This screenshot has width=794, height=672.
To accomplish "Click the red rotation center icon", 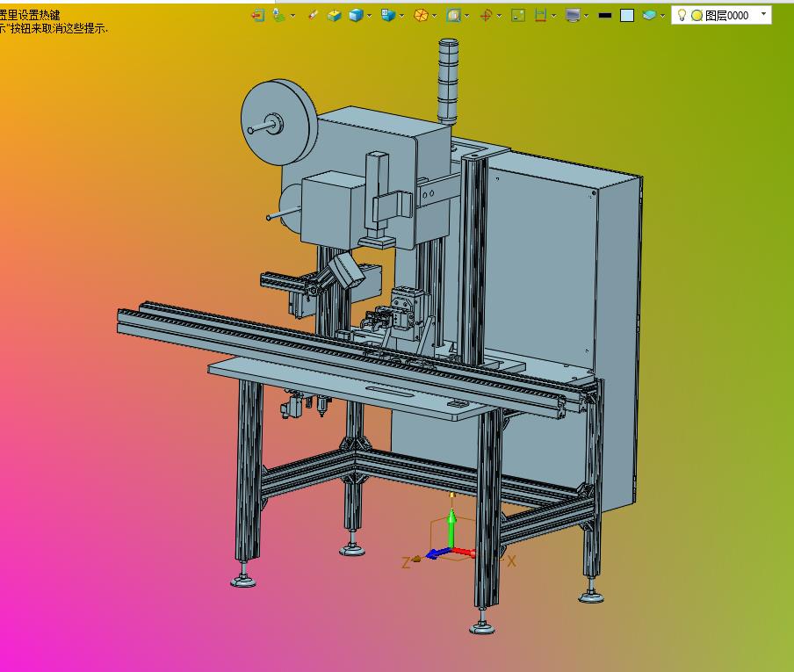I will pyautogui.click(x=486, y=16).
